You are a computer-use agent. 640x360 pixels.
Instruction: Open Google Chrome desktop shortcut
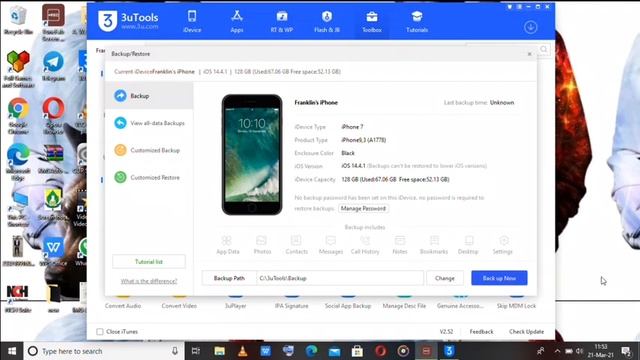pos(18,116)
